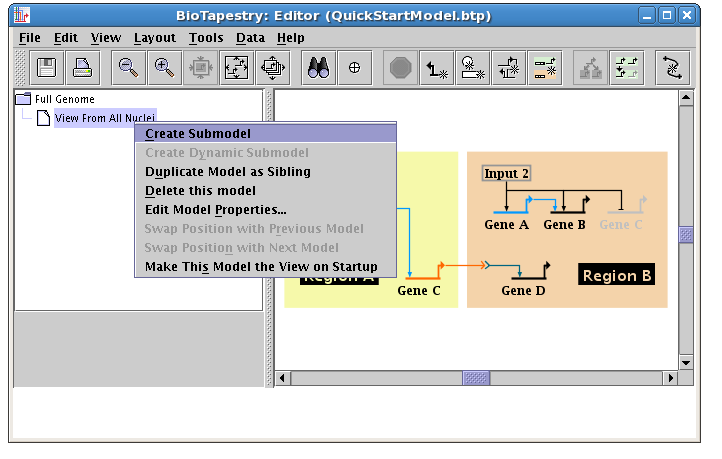Click Delete this model option
This screenshot has height=459, width=722.
pos(200,191)
